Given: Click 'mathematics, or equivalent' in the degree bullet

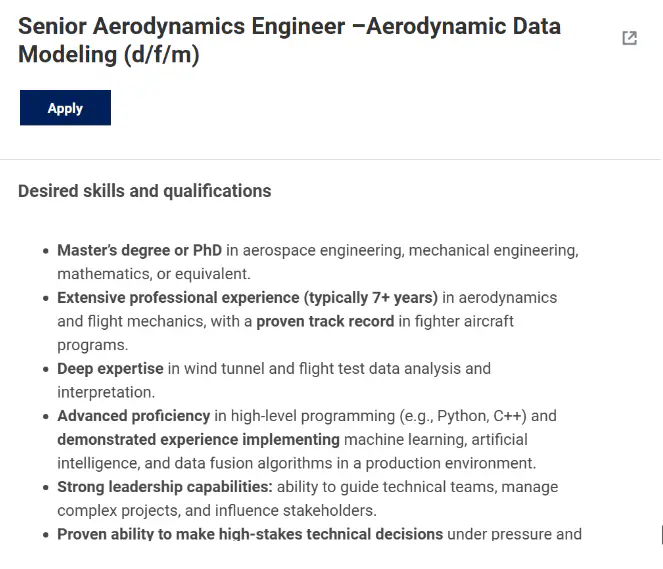Looking at the screenshot, I should click(x=153, y=274).
